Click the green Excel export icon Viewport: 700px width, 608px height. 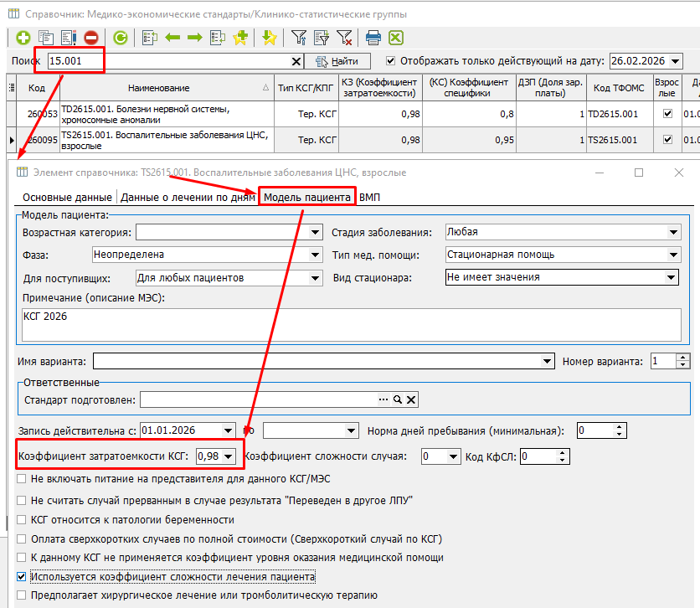click(396, 38)
